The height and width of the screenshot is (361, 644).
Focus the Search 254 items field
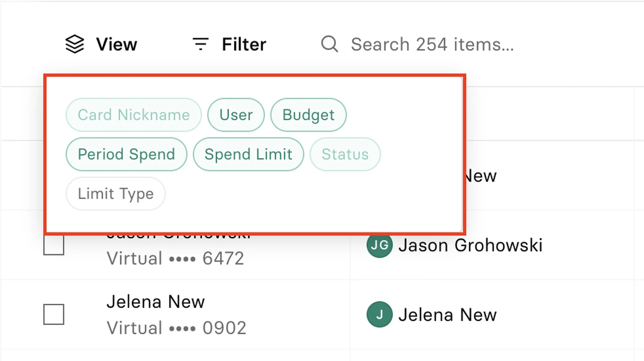(x=432, y=45)
